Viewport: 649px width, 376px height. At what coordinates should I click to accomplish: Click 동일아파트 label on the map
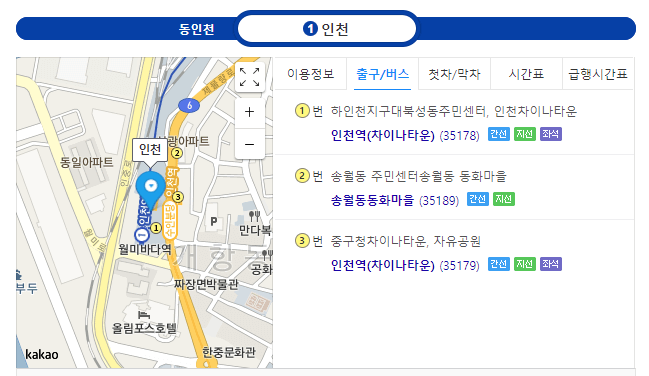coord(87,162)
